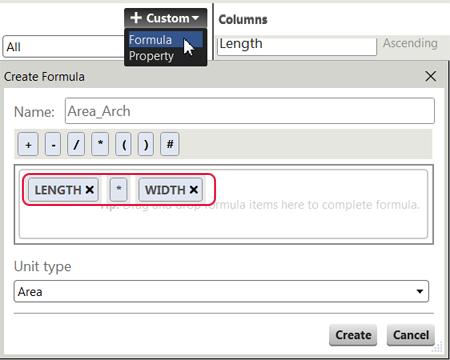Open the Unit type Area dropdown
Image resolution: width=450 pixels, height=360 pixels.
click(x=221, y=291)
